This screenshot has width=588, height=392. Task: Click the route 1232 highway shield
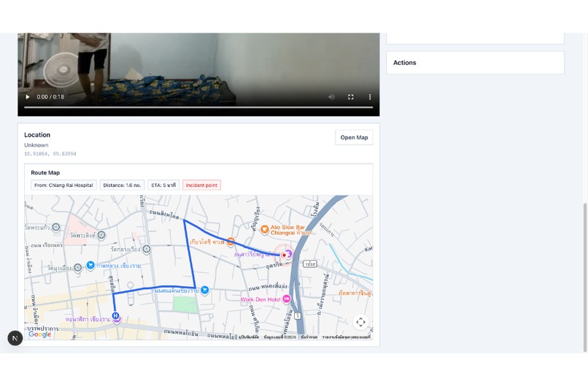coord(310,264)
